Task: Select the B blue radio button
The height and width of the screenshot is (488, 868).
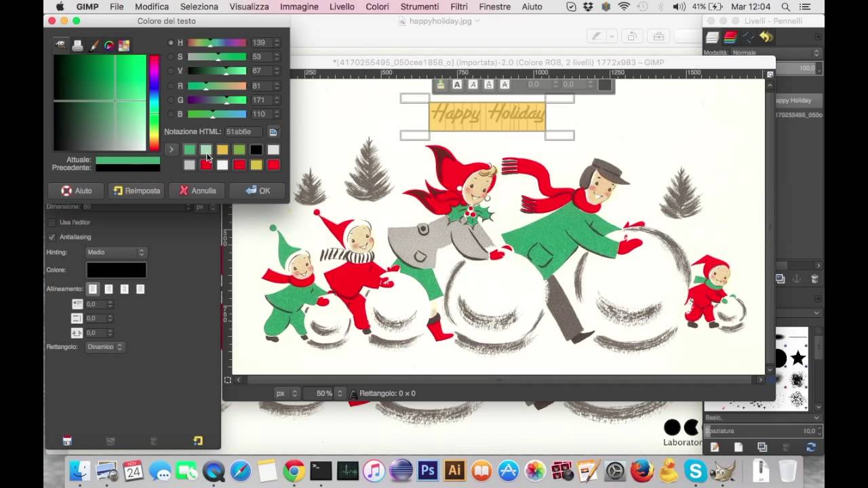Action: (171, 115)
